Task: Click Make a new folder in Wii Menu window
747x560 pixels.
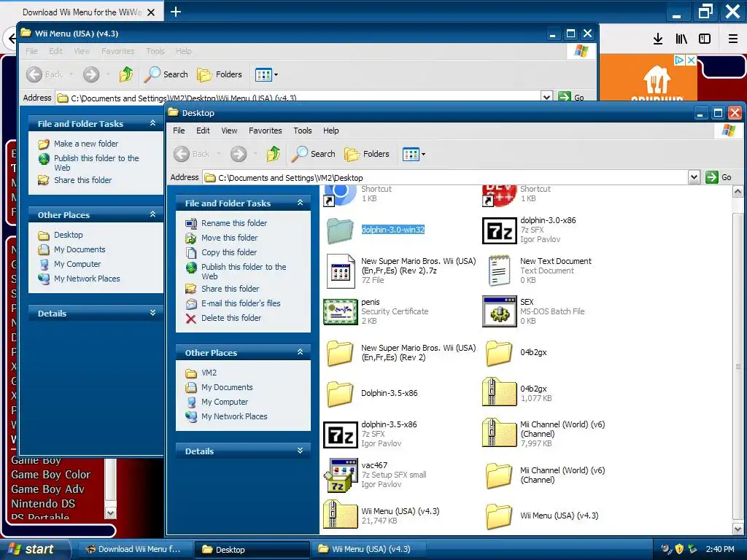Action: (x=78, y=144)
